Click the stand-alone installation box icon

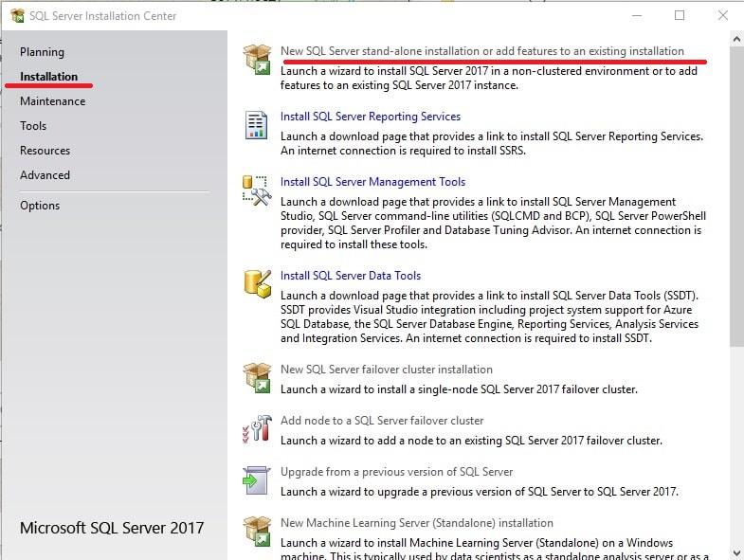tap(257, 58)
